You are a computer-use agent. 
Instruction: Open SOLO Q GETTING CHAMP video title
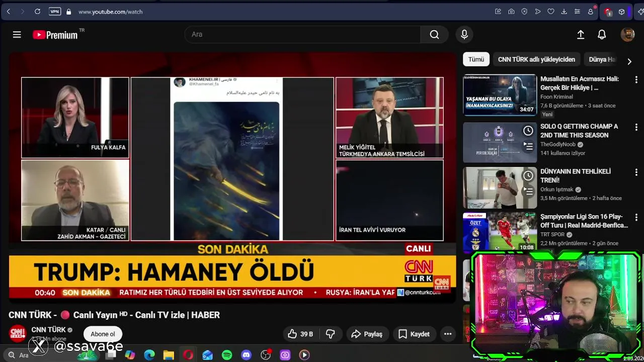click(579, 131)
